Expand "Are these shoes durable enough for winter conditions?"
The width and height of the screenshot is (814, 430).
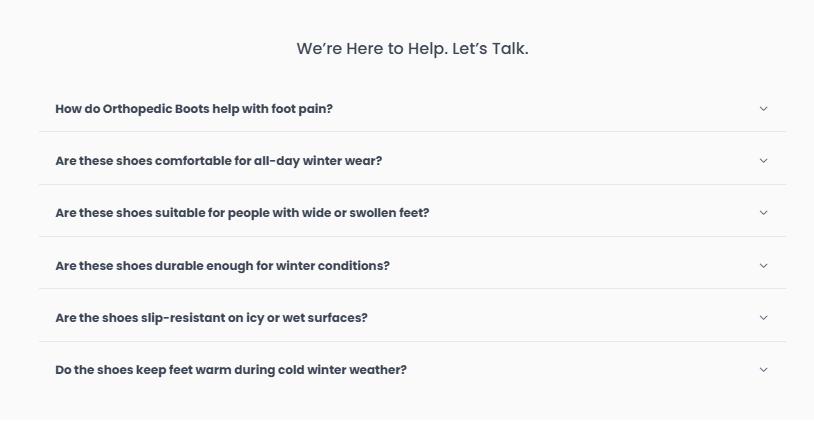click(222, 265)
